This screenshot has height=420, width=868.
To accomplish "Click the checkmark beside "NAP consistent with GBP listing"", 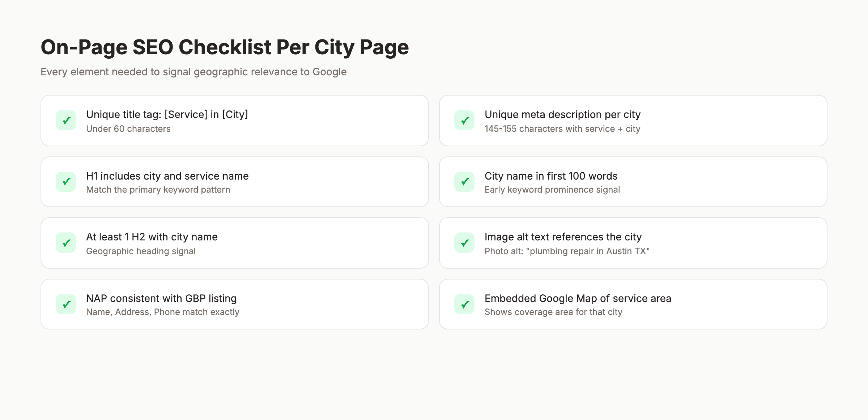I will pos(66,304).
